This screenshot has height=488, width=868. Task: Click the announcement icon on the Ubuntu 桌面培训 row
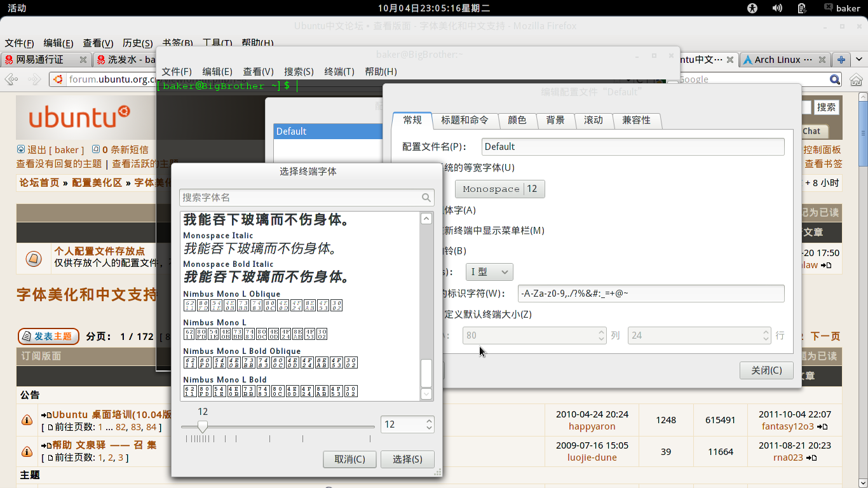(27, 420)
